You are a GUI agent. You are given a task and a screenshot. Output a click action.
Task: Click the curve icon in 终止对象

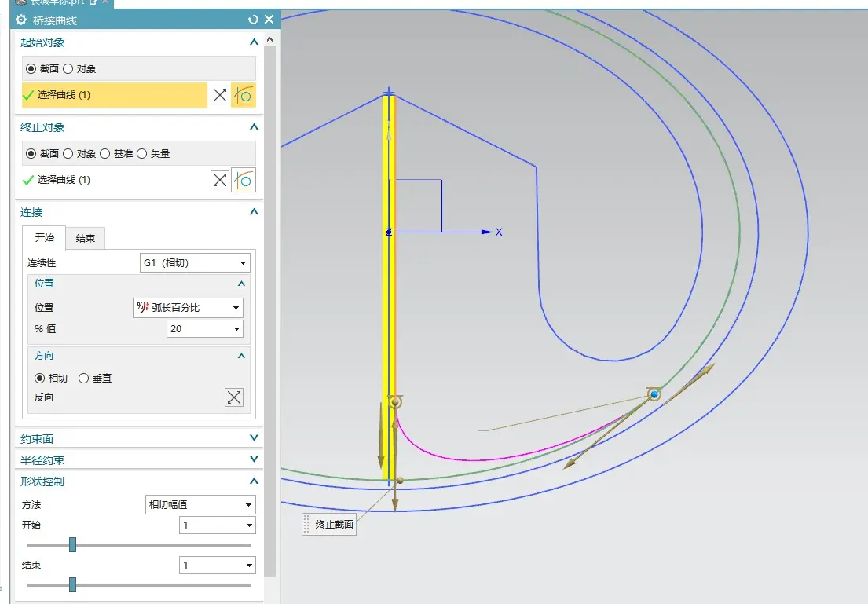click(244, 180)
